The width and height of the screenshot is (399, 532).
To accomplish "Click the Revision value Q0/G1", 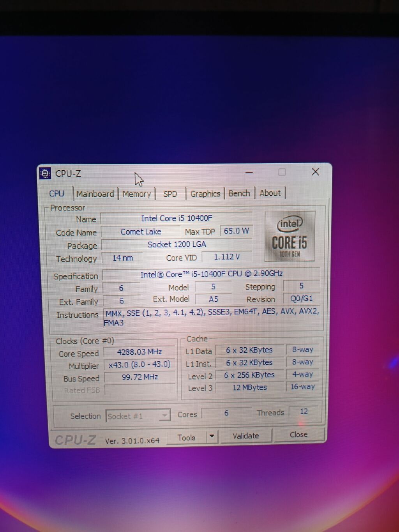I will 302,299.
